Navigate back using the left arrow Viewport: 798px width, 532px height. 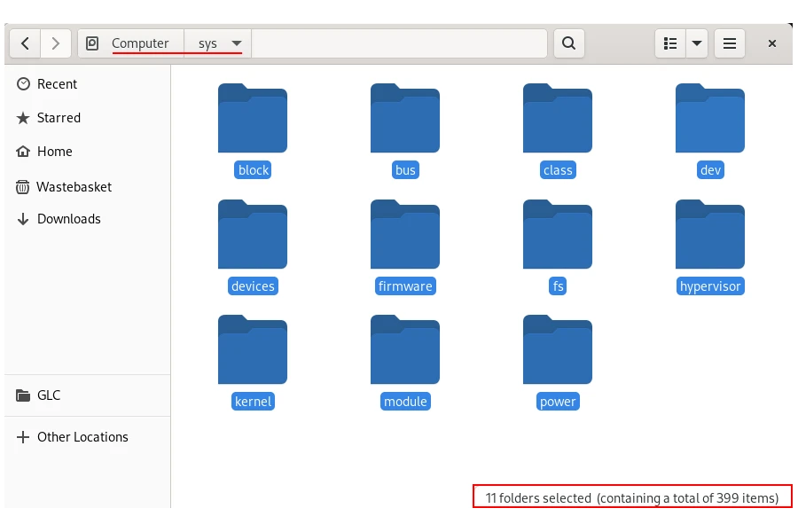[25, 43]
